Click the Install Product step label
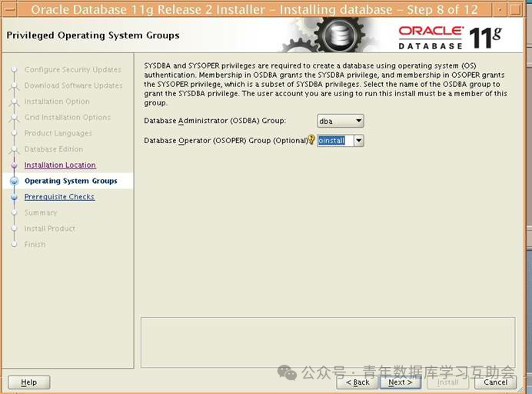 (49, 229)
